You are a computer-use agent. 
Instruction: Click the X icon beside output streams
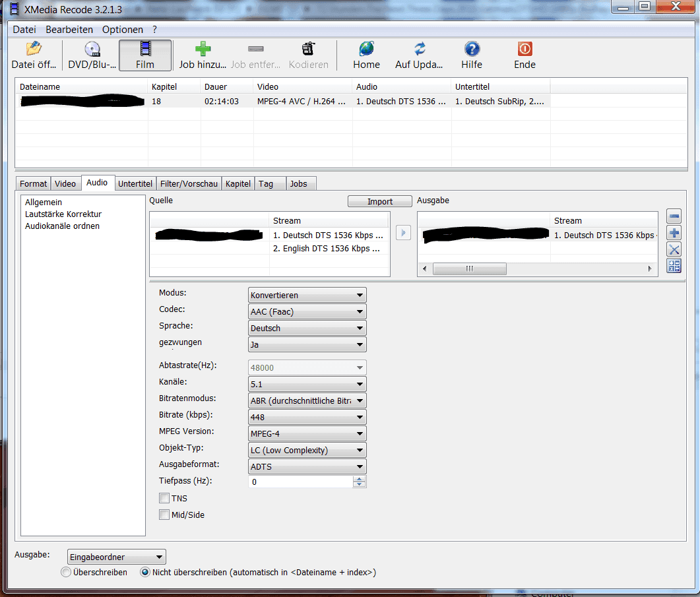pos(674,249)
